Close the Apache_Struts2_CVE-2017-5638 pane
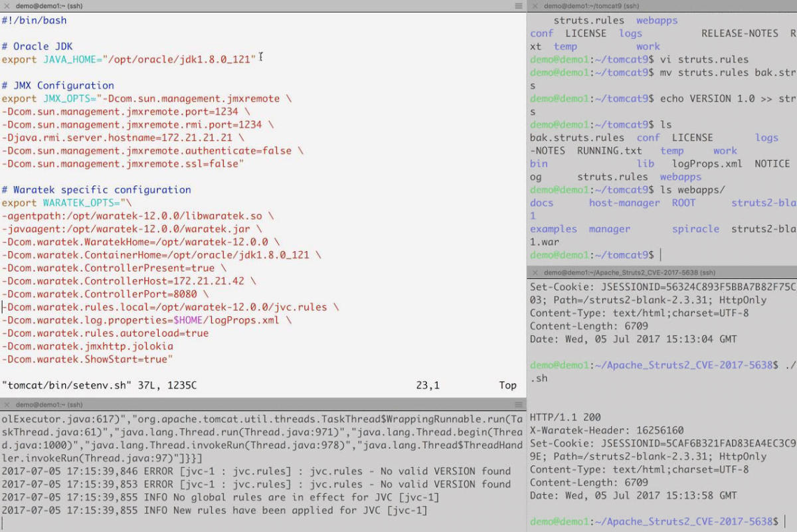Screen dimensions: 797x532 535,272
